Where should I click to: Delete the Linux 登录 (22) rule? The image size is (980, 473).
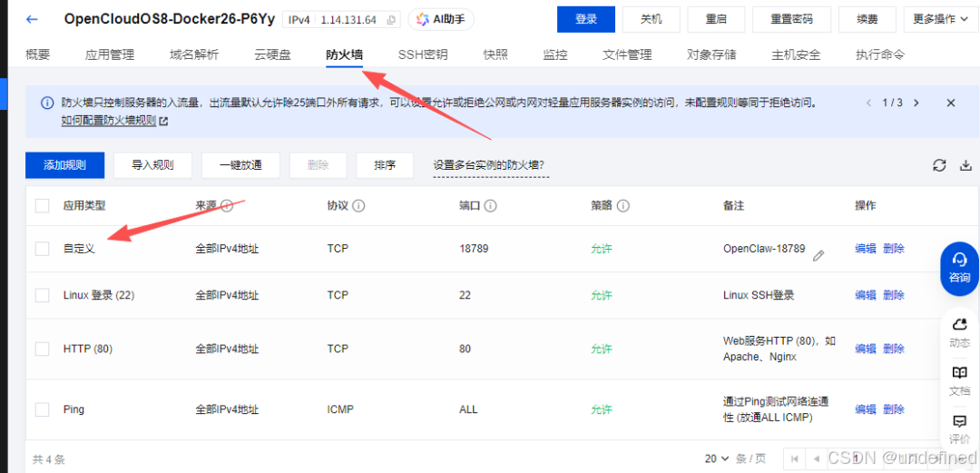[x=894, y=295]
